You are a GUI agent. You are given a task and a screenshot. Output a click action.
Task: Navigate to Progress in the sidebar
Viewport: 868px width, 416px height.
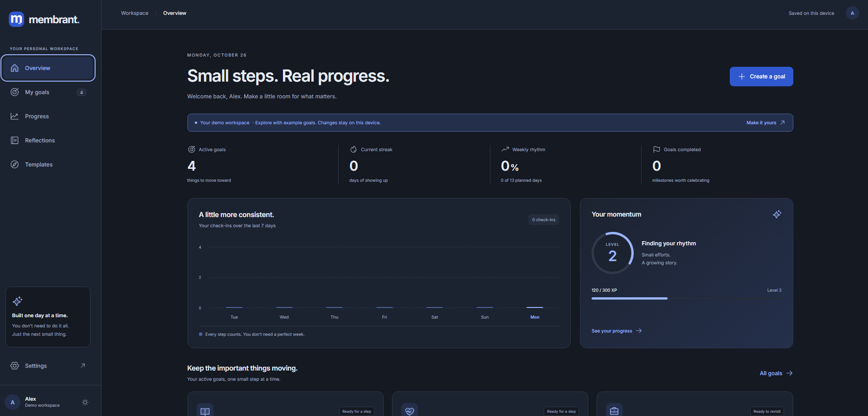click(x=48, y=116)
